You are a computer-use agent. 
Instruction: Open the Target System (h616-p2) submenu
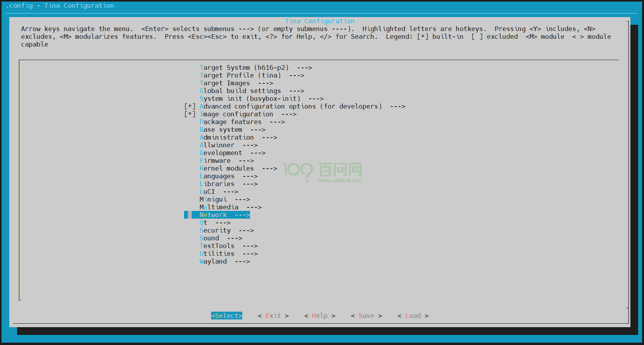244,68
